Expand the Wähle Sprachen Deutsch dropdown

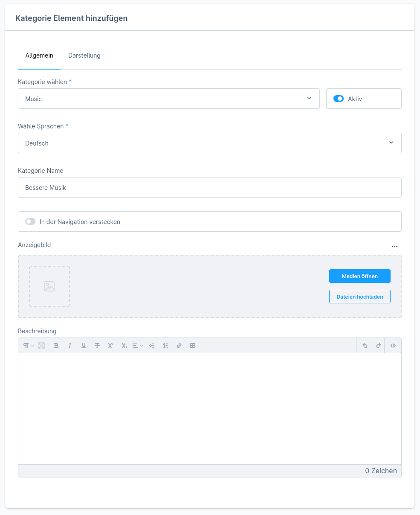tap(210, 143)
